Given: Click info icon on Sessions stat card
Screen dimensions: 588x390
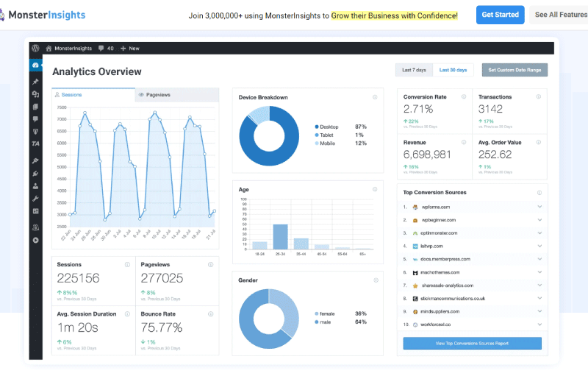Looking at the screenshot, I should pos(127,265).
